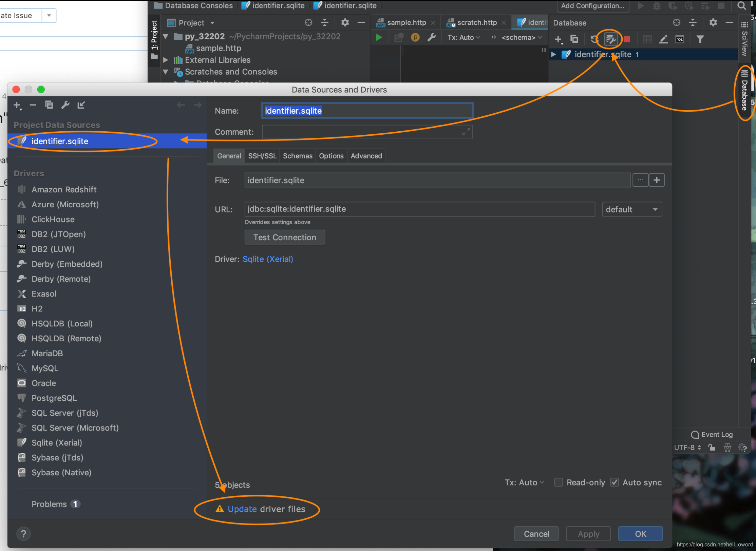The width and height of the screenshot is (756, 551).
Task: Click the add data source plus icon in dialog
Action: coord(17,106)
